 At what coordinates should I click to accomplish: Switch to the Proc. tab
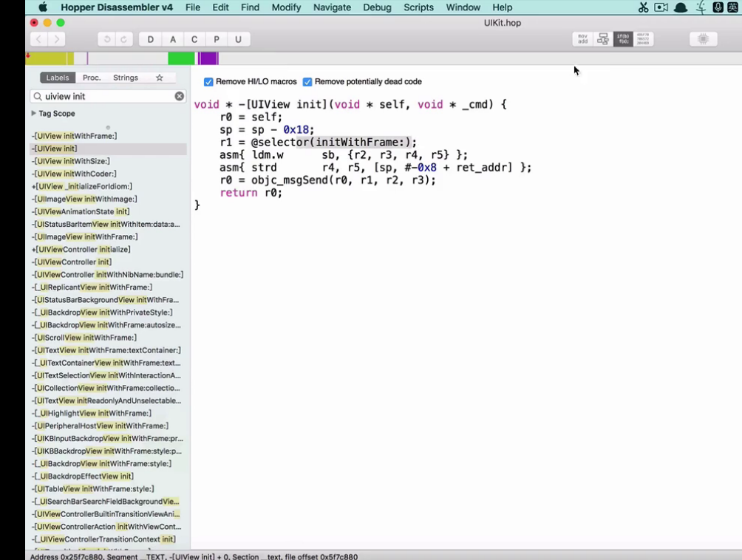(x=92, y=78)
